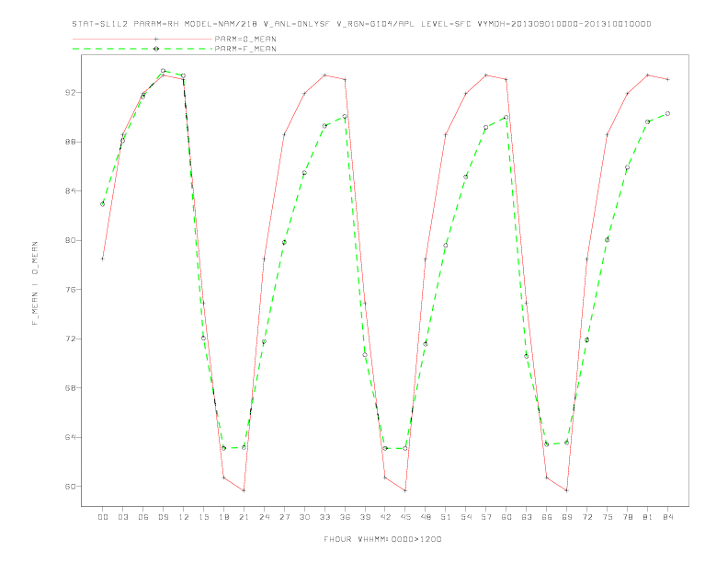
Task: Click the PARM=O_MEAN legend label
Action: (245, 39)
